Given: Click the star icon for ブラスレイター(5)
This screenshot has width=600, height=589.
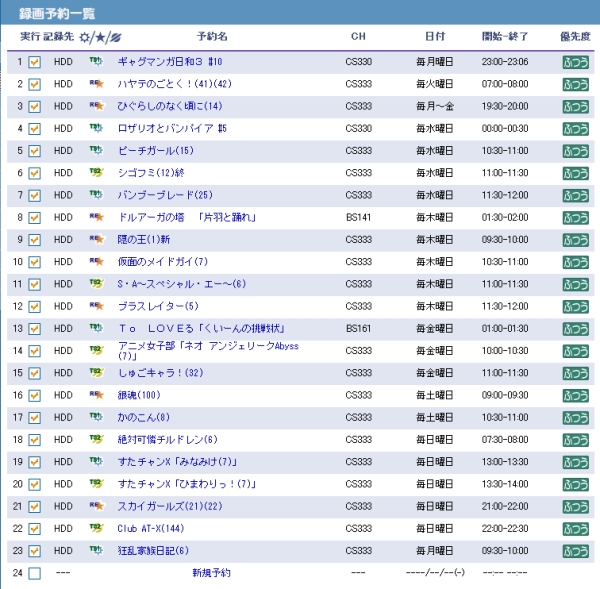Looking at the screenshot, I should [96, 306].
